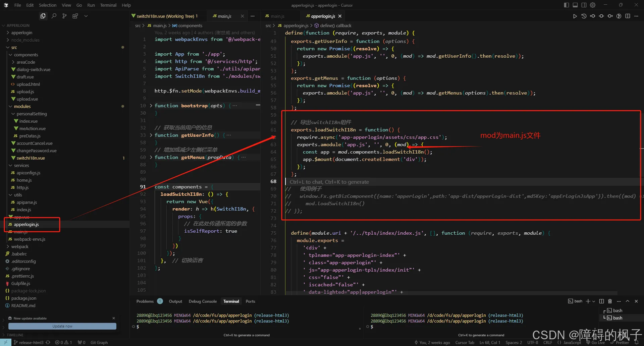Click the Update now button
This screenshot has height=346, width=644.
tap(62, 326)
